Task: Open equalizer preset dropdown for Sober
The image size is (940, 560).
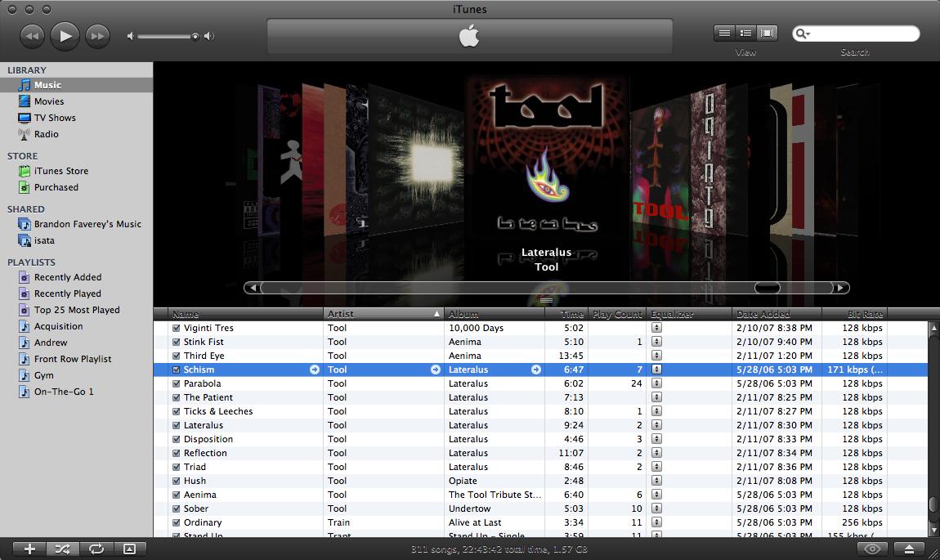Action: point(657,508)
